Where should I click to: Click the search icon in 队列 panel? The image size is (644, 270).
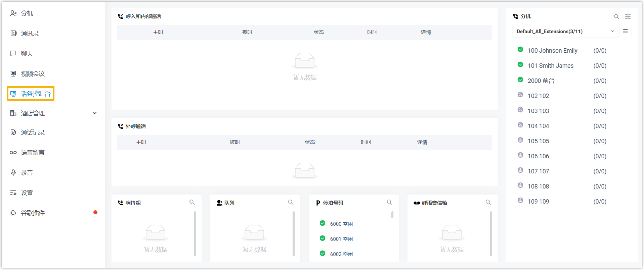pyautogui.click(x=291, y=202)
